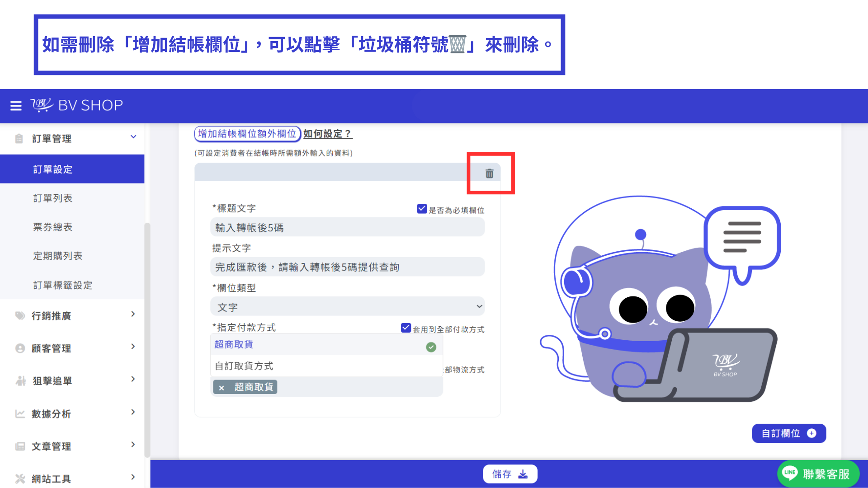Select 超商取貨 option in payment list

326,345
